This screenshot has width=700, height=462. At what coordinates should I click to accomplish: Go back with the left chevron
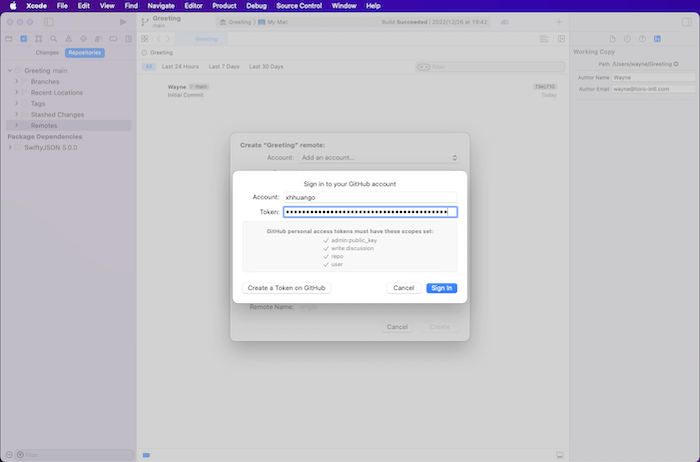click(x=158, y=39)
